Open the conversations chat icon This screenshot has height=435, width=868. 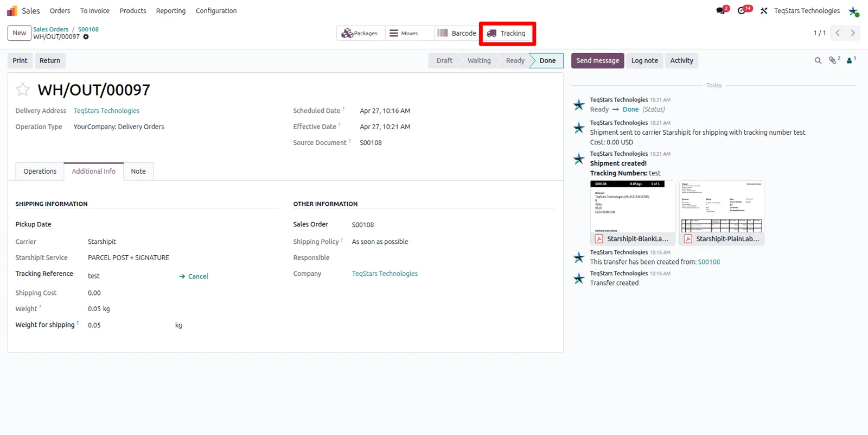[x=721, y=11]
